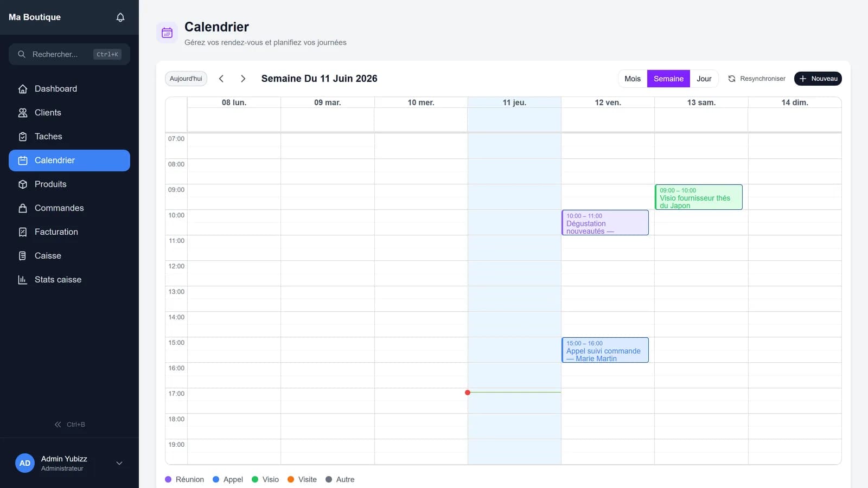The image size is (868, 488).
Task: Open the Taches page
Action: click(69, 137)
